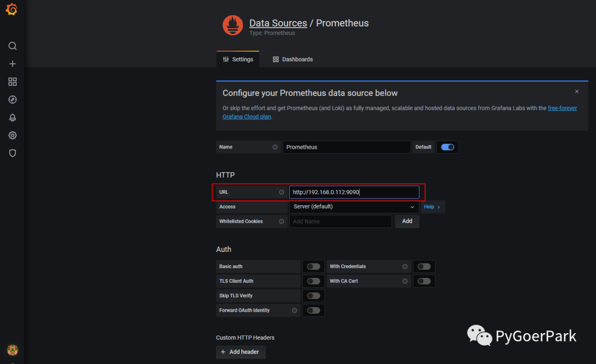Click info icon next to Forward OAuth Identity
The width and height of the screenshot is (596, 364).
pyautogui.click(x=294, y=311)
